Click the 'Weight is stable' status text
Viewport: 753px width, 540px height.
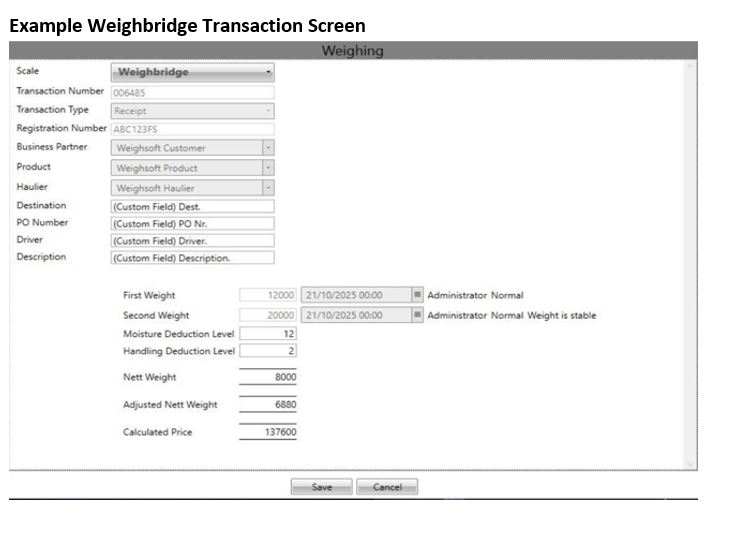point(561,315)
